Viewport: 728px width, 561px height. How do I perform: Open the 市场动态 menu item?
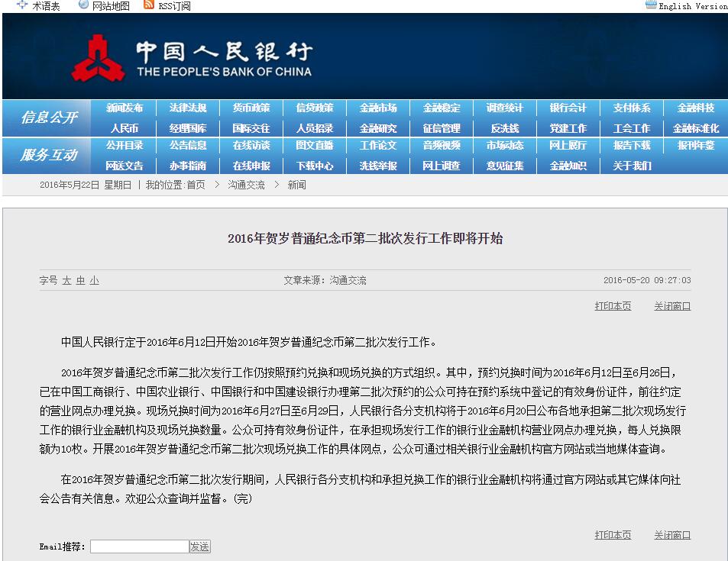pyautogui.click(x=505, y=145)
